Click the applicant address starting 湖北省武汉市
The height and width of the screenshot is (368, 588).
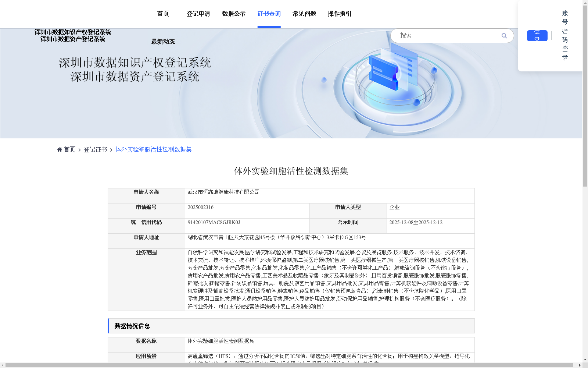pos(277,237)
